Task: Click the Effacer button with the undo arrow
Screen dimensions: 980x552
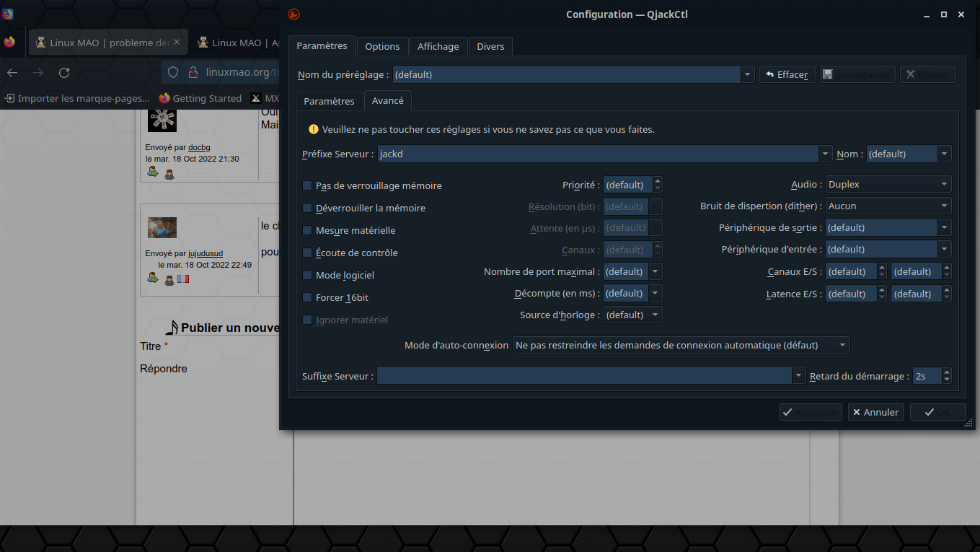Action: (x=787, y=74)
